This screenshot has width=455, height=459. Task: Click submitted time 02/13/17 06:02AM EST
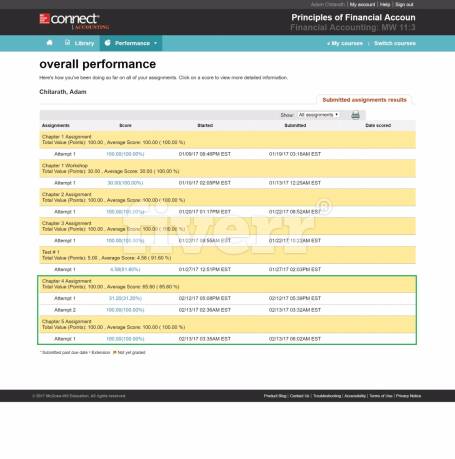[x=295, y=339]
